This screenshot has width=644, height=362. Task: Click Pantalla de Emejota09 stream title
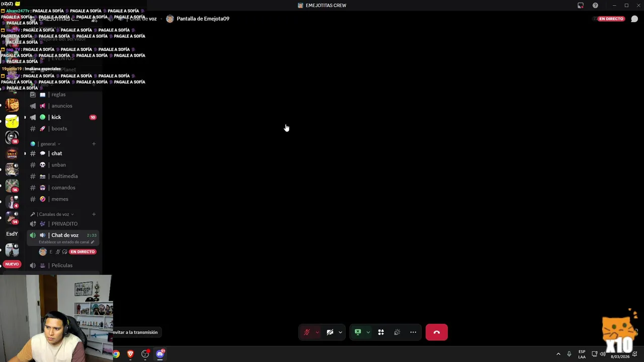(x=203, y=19)
